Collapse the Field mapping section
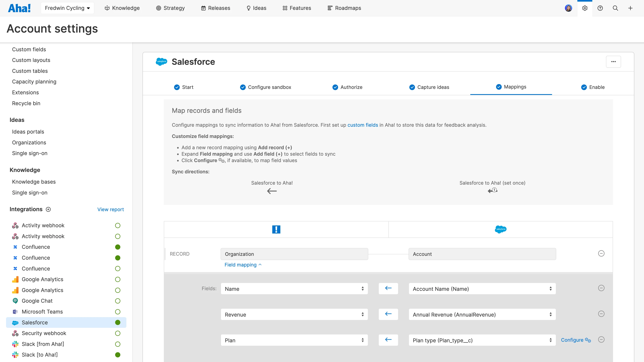The width and height of the screenshot is (644, 362). [243, 265]
